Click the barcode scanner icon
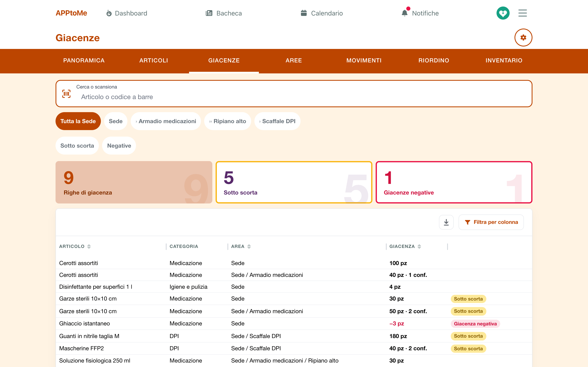Image resolution: width=588 pixels, height=367 pixels. click(66, 94)
